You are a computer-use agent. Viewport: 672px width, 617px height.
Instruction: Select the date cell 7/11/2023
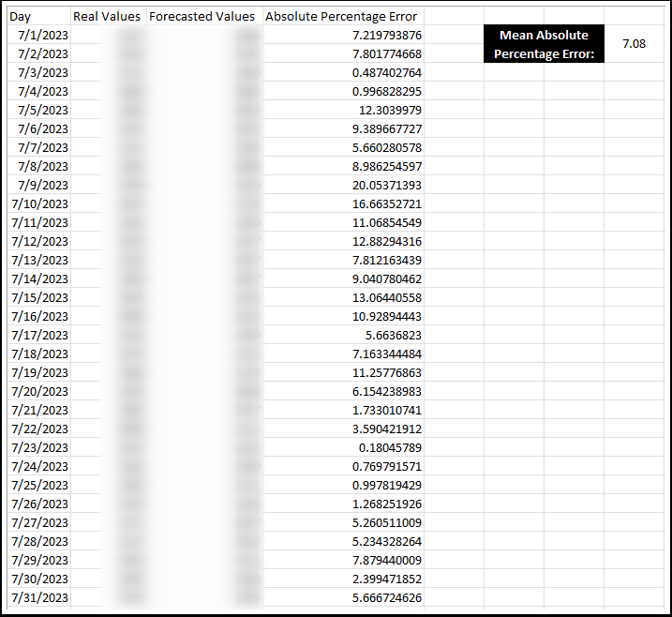tap(39, 222)
